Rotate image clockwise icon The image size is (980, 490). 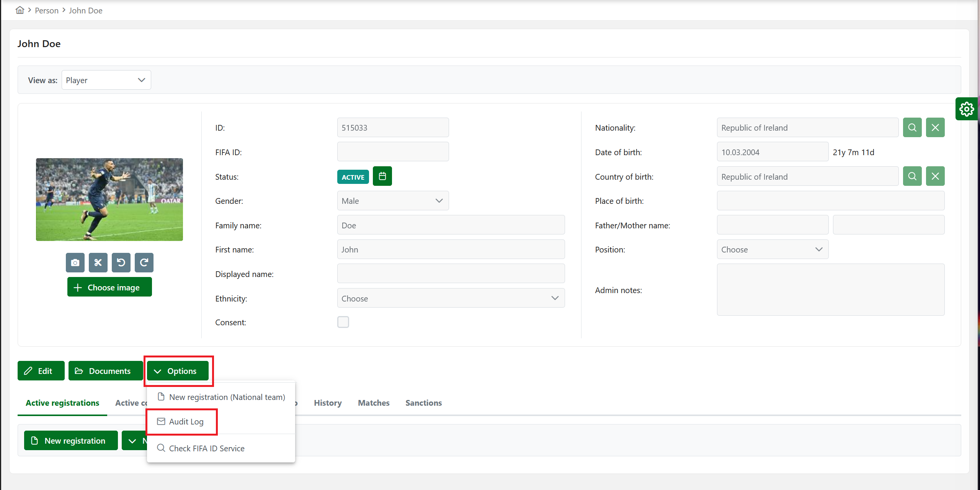tap(144, 262)
